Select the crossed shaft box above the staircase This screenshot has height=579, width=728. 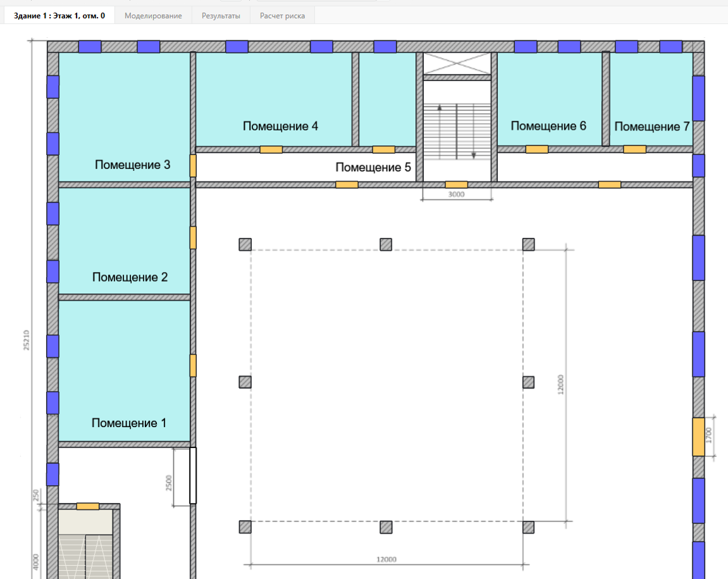(x=457, y=64)
